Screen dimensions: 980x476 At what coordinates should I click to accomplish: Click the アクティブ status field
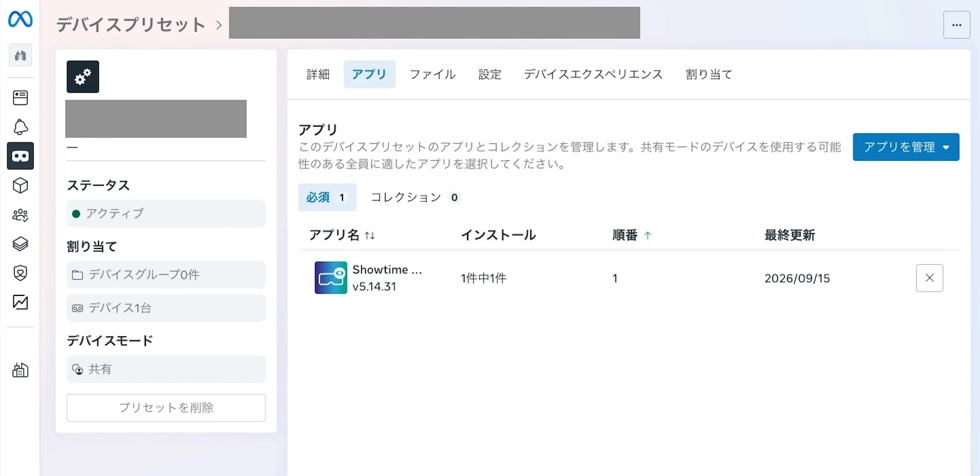point(166,213)
